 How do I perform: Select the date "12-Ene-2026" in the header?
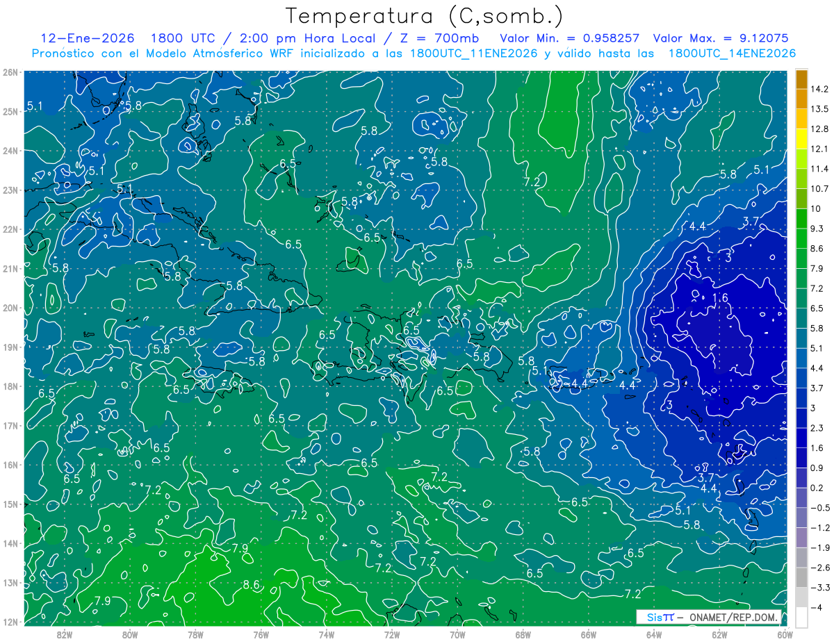(x=88, y=38)
